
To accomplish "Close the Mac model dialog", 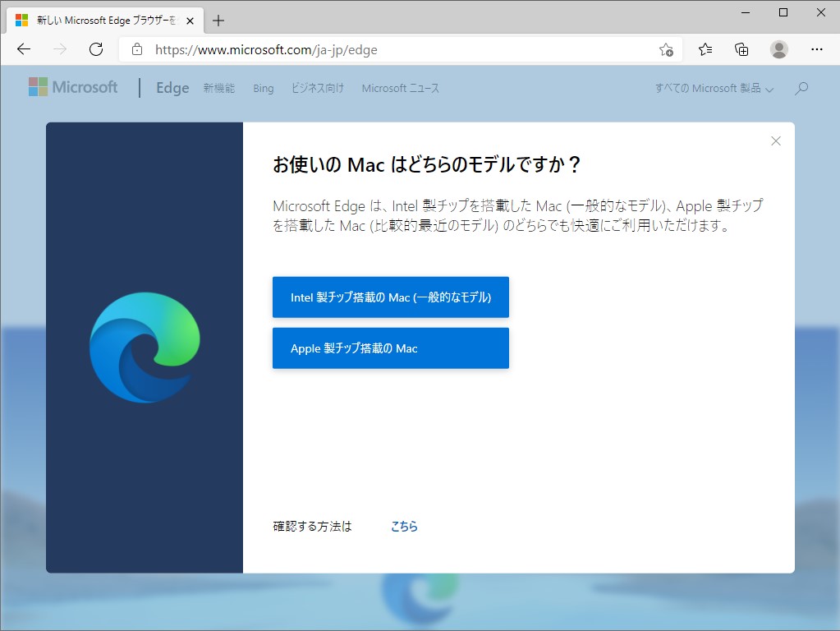I will coord(775,140).
